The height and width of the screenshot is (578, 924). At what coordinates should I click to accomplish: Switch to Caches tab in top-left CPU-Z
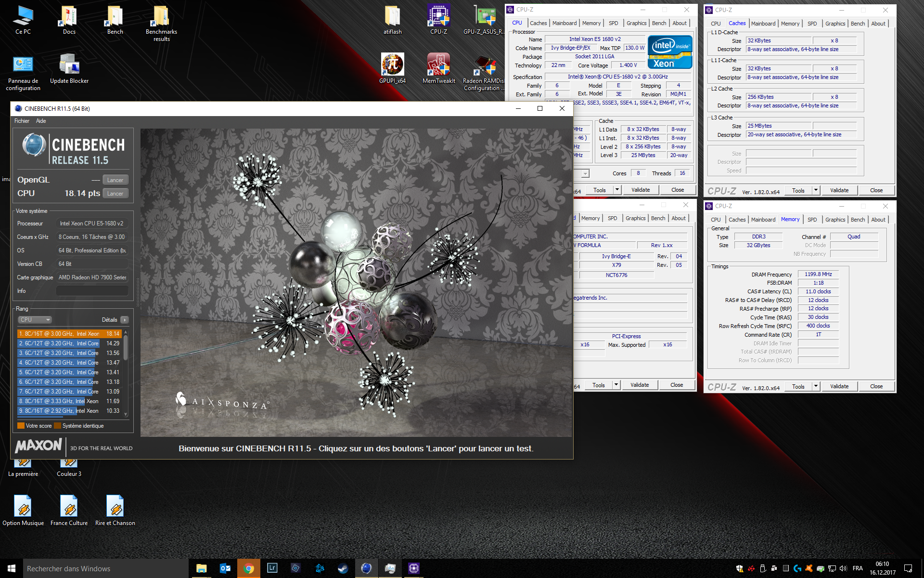click(x=538, y=23)
